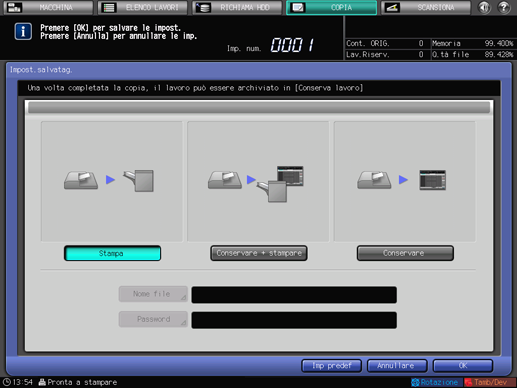The image size is (517, 388).
Task: Click the Imp. num. 0001 counter
Action: coord(271,45)
